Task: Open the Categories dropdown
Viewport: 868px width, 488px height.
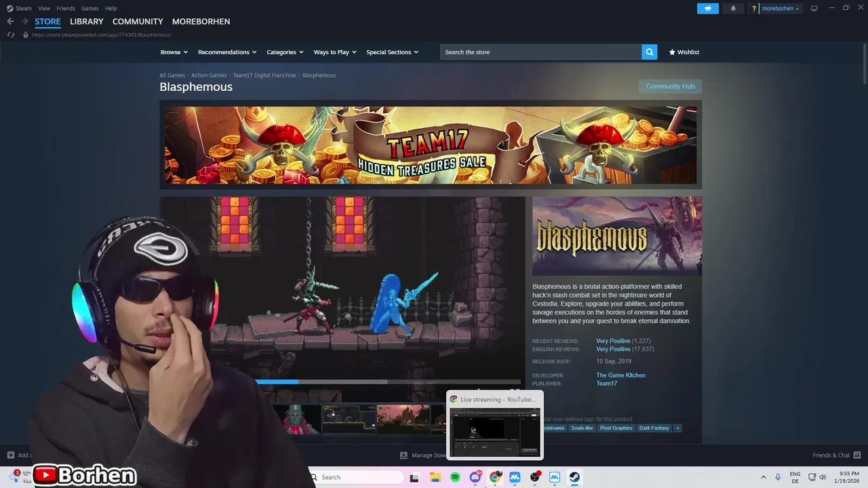Action: click(285, 52)
